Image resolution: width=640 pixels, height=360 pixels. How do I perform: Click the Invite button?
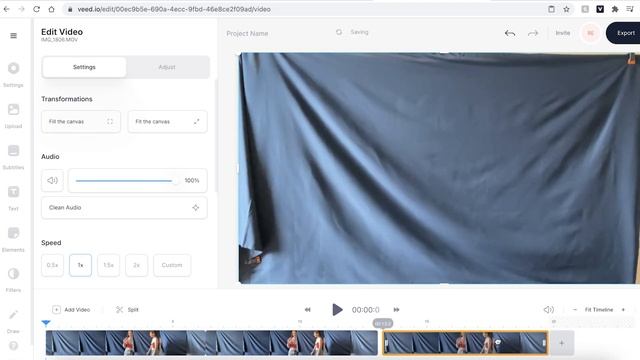click(562, 33)
